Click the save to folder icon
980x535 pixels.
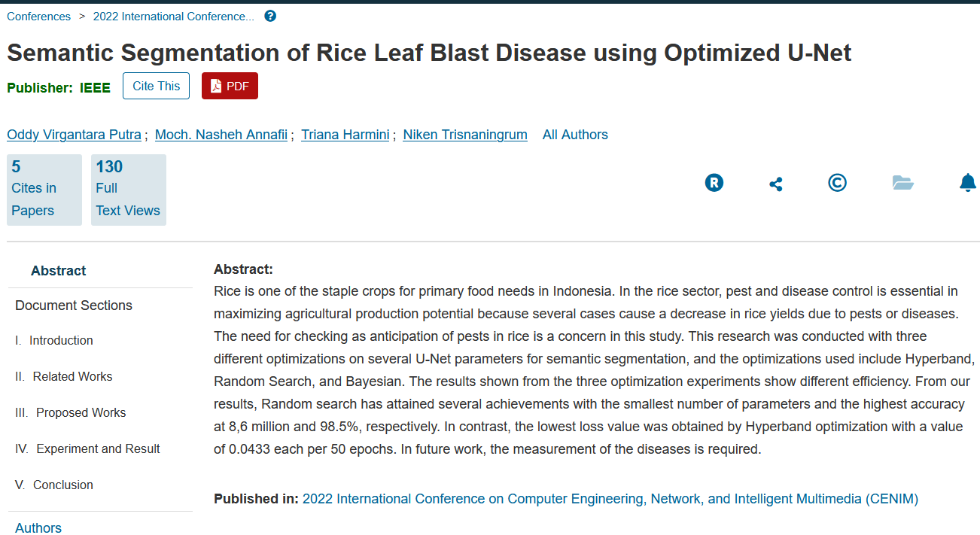[x=902, y=182]
